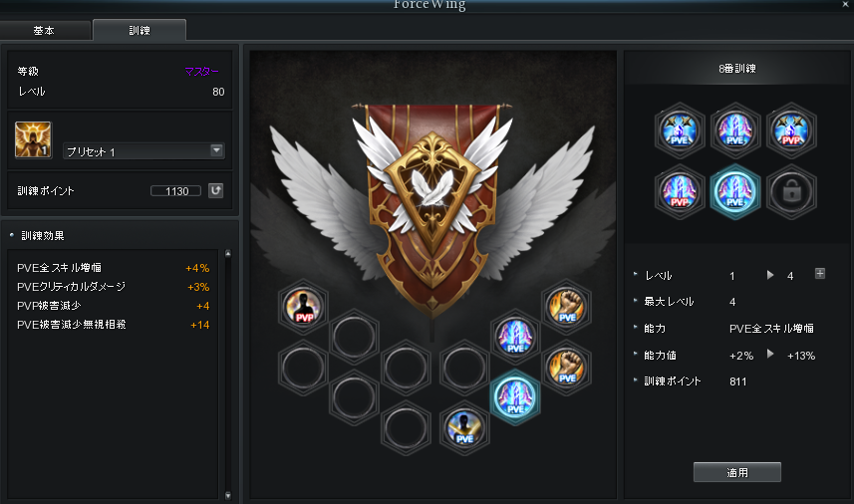
Task: Click empty slot directly below the PVP silhouette slot
Action: coord(303,368)
